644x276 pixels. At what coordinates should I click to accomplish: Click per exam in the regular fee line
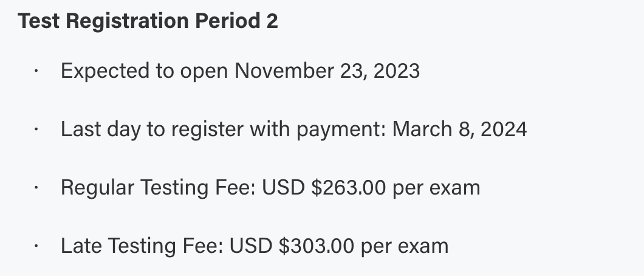(x=436, y=188)
